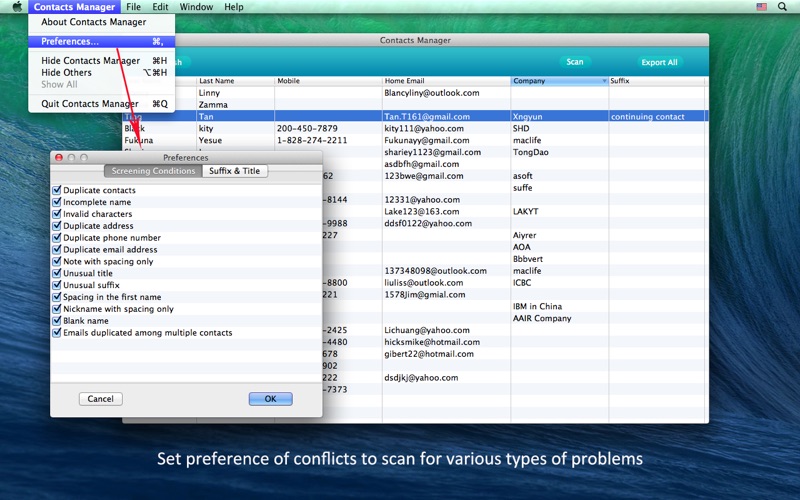Click 137348098@outlook.com email

(x=435, y=270)
